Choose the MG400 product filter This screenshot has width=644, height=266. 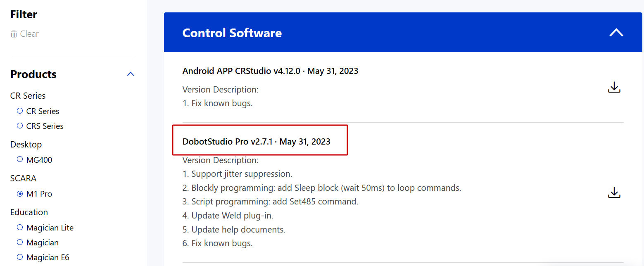[x=20, y=159]
